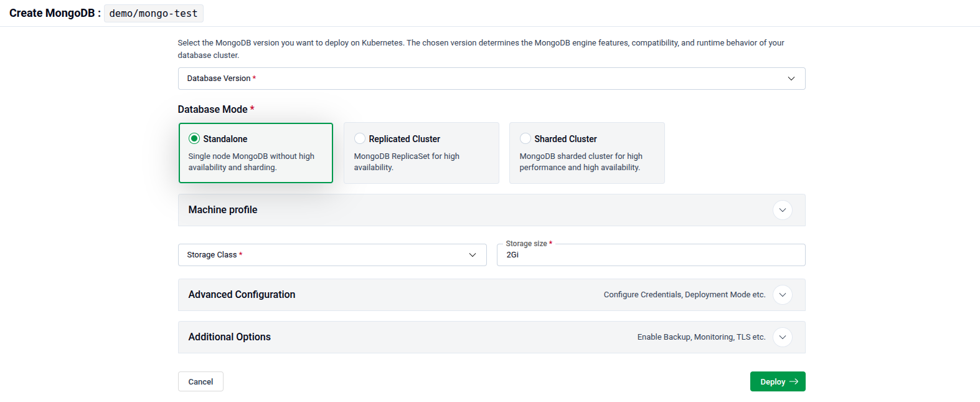Expand Advanced Configuration chevron
Screen dimensions: 980x402
click(783, 295)
